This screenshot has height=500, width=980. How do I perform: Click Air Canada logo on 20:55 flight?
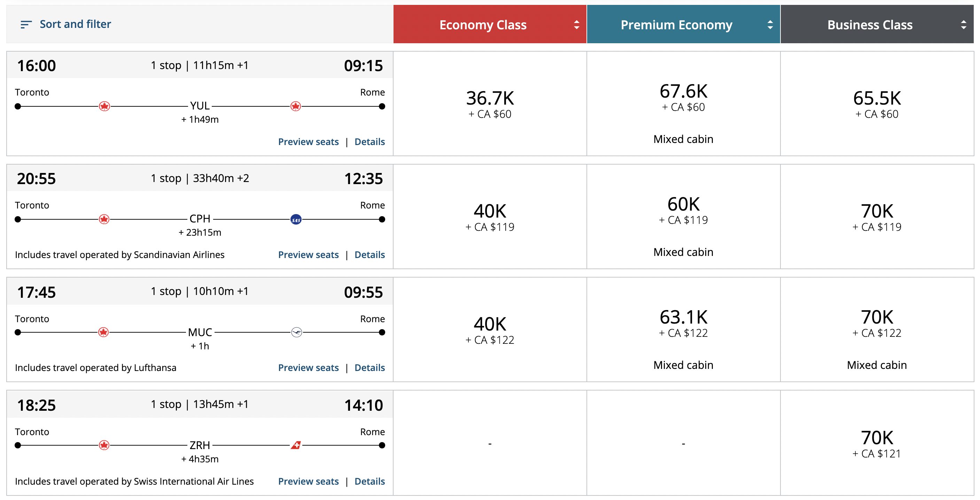pos(104,219)
